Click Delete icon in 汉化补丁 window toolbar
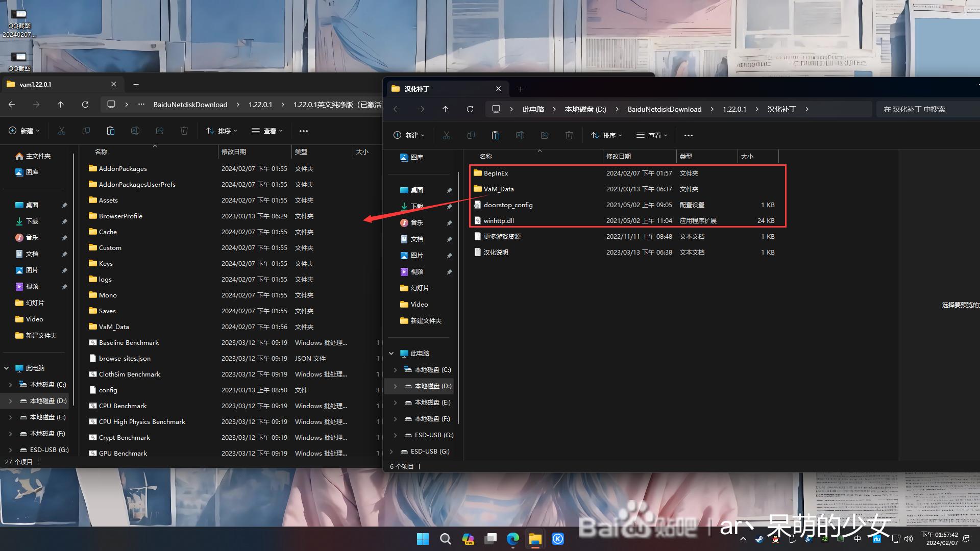The image size is (980, 551). pos(569,135)
